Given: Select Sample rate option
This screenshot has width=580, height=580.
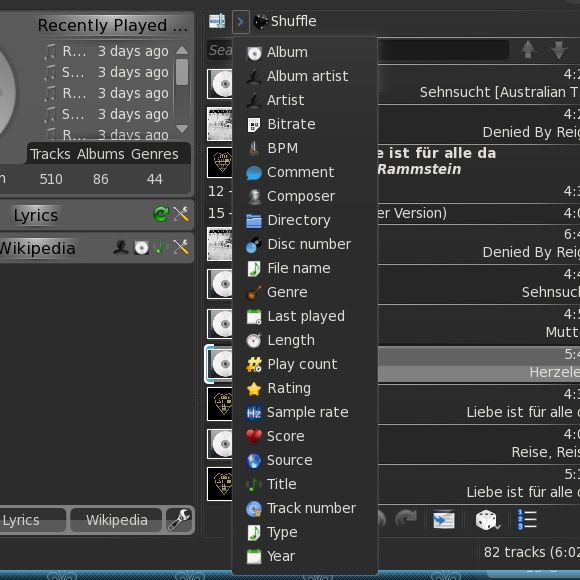Looking at the screenshot, I should pos(305,413).
